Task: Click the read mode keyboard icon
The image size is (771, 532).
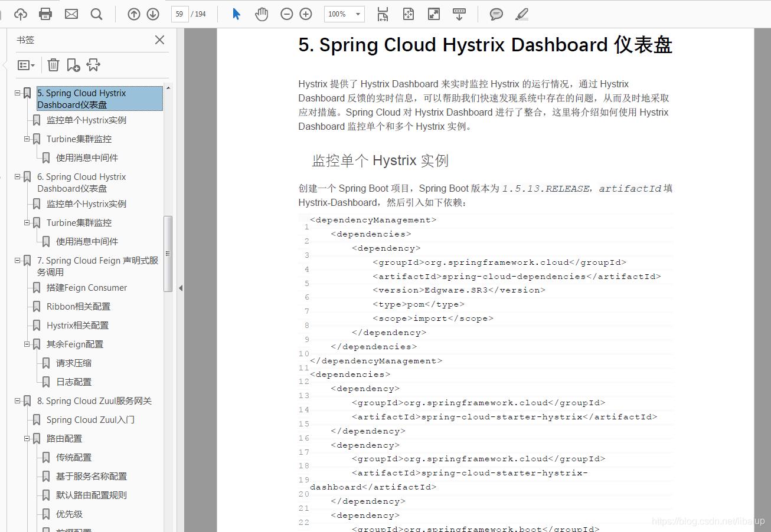Action: [459, 14]
